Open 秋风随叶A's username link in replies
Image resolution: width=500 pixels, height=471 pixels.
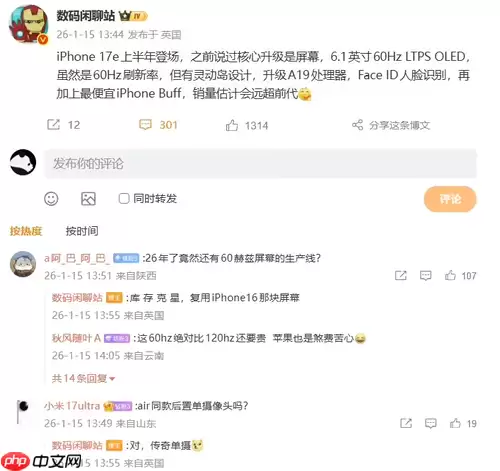[76, 338]
